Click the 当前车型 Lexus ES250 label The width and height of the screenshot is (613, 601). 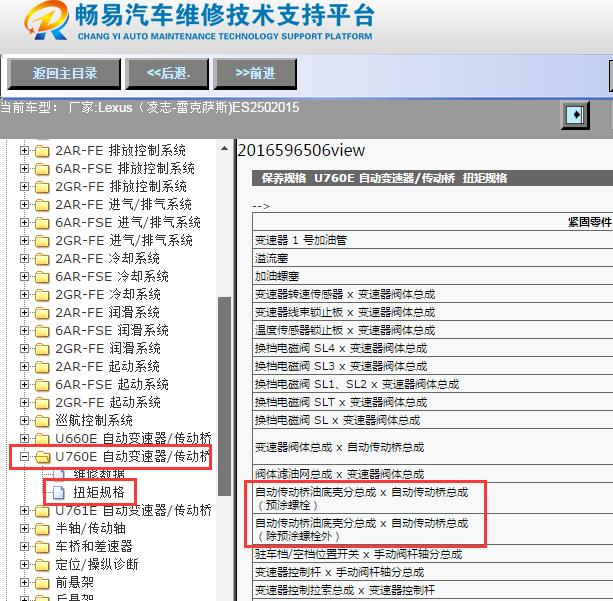(150, 107)
